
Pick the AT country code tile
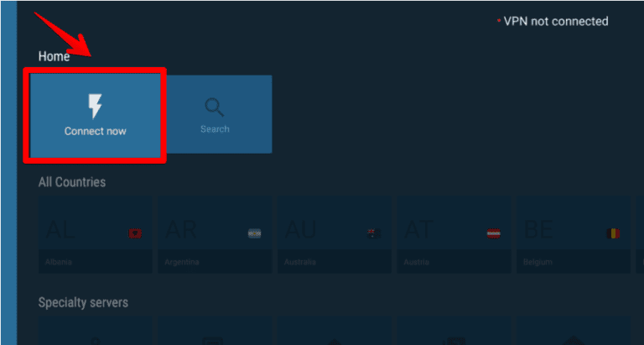tap(454, 234)
